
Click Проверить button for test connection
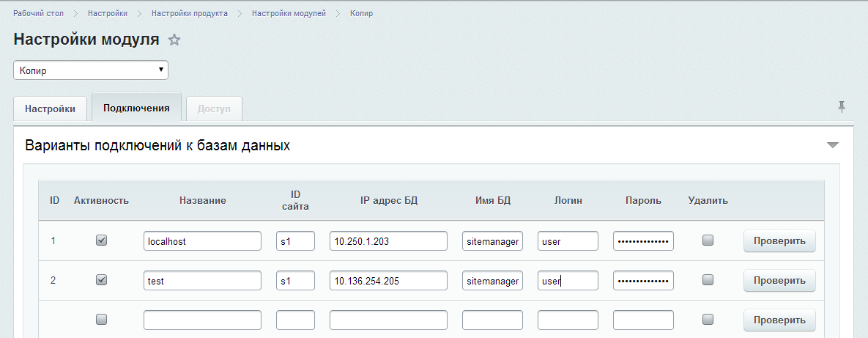point(779,280)
